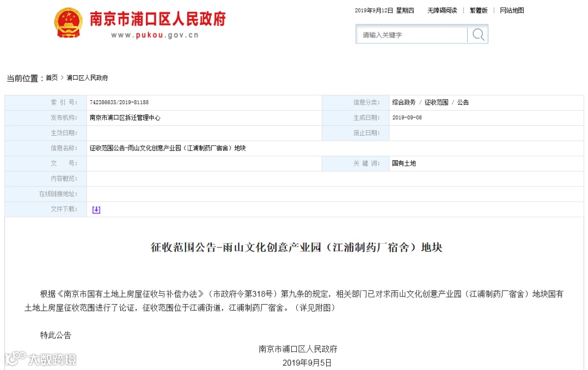Click the 生成日期 label cell
Screen dimensions: 588x370
coord(356,118)
